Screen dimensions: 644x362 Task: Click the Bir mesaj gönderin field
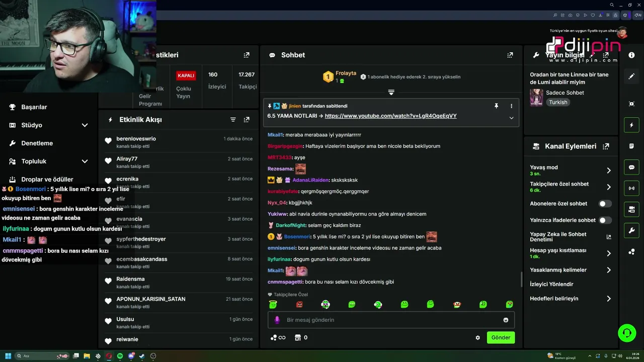[x=391, y=320]
